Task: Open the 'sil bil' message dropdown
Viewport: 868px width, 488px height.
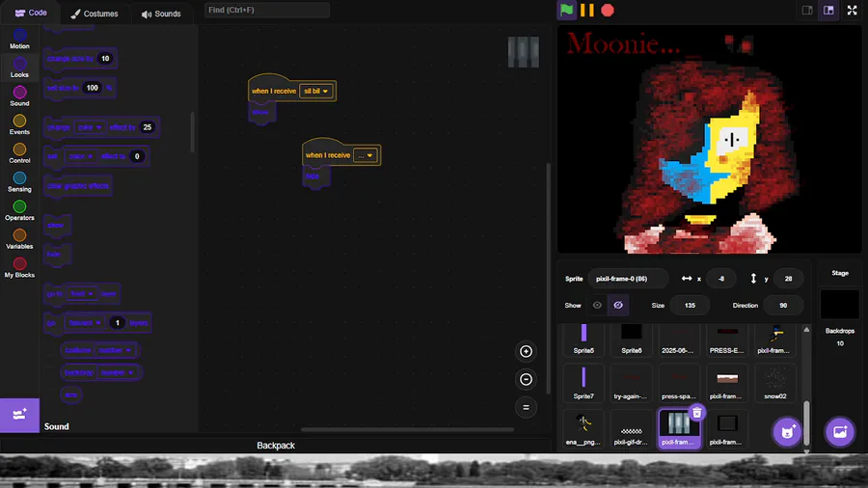Action: 316,92
